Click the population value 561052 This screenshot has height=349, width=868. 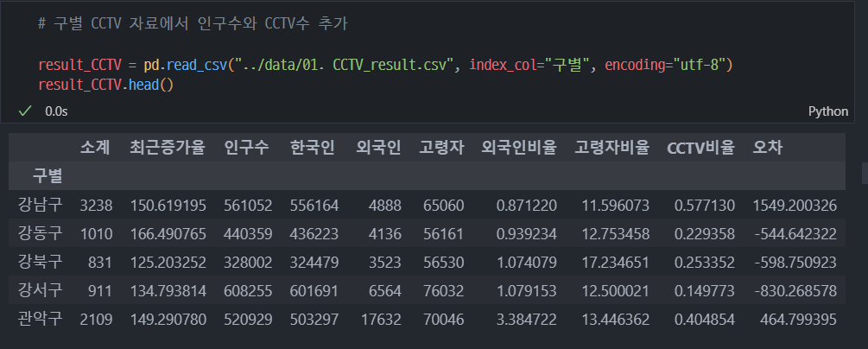(248, 206)
